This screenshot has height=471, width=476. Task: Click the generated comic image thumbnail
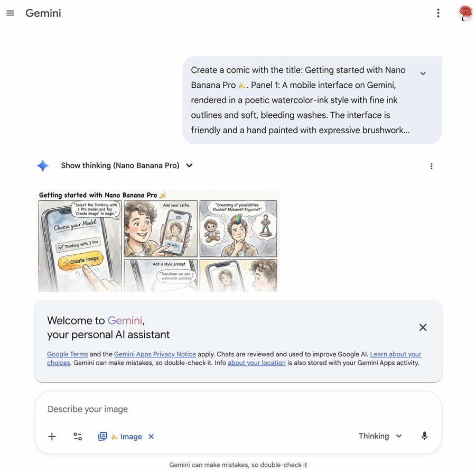[x=157, y=241]
